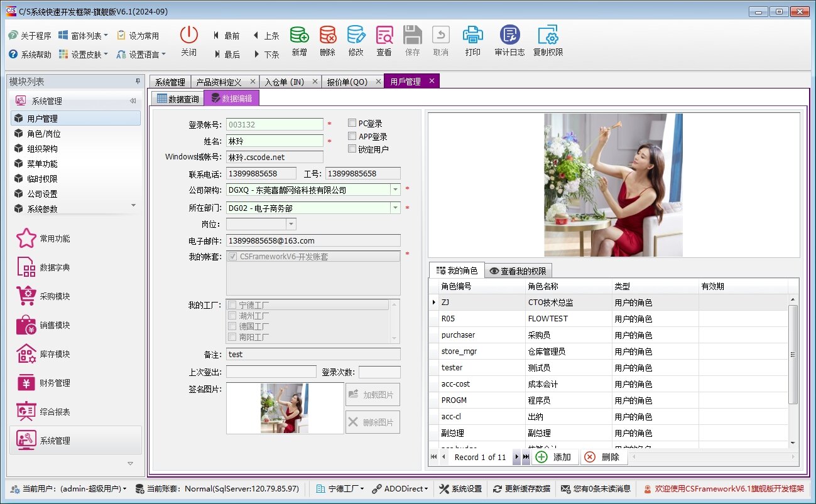This screenshot has height=504, width=816.
Task: Toggle the APP登录 checkbox
Action: click(x=352, y=136)
